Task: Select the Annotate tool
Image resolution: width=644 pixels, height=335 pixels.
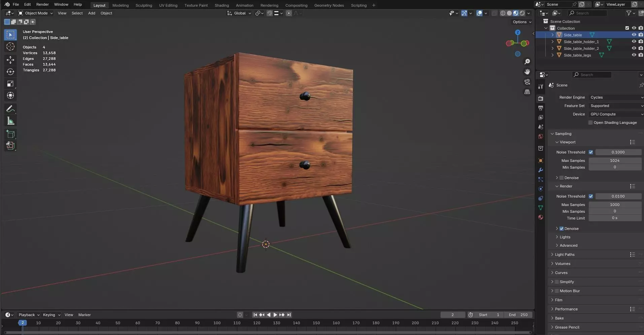Action: [10, 109]
